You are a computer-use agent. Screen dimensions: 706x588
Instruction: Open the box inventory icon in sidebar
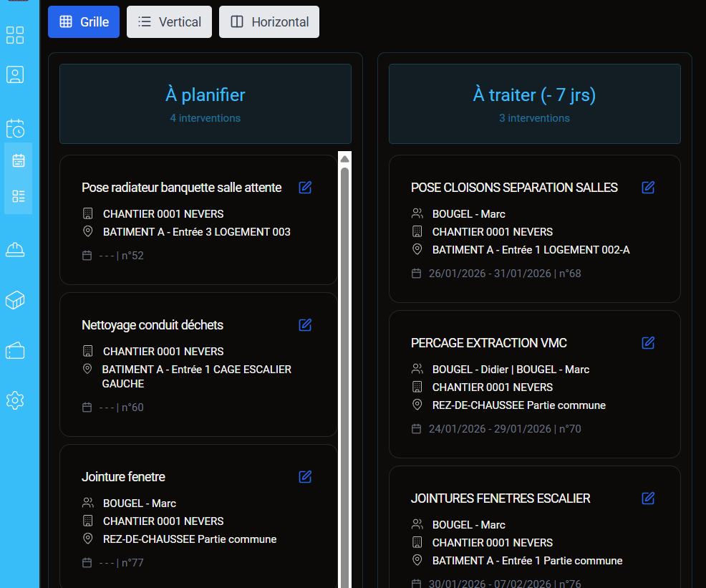pyautogui.click(x=15, y=300)
